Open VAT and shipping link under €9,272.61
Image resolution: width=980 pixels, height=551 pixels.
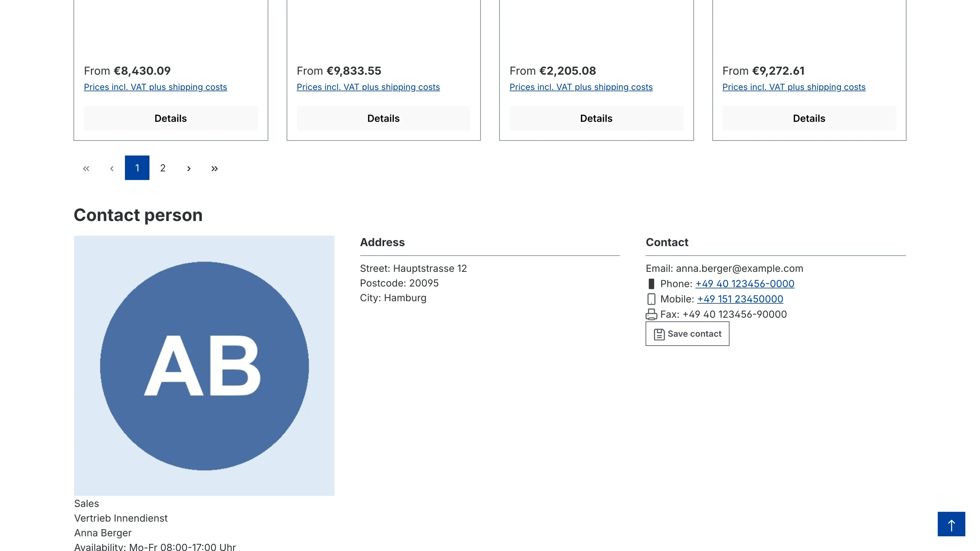click(x=794, y=87)
